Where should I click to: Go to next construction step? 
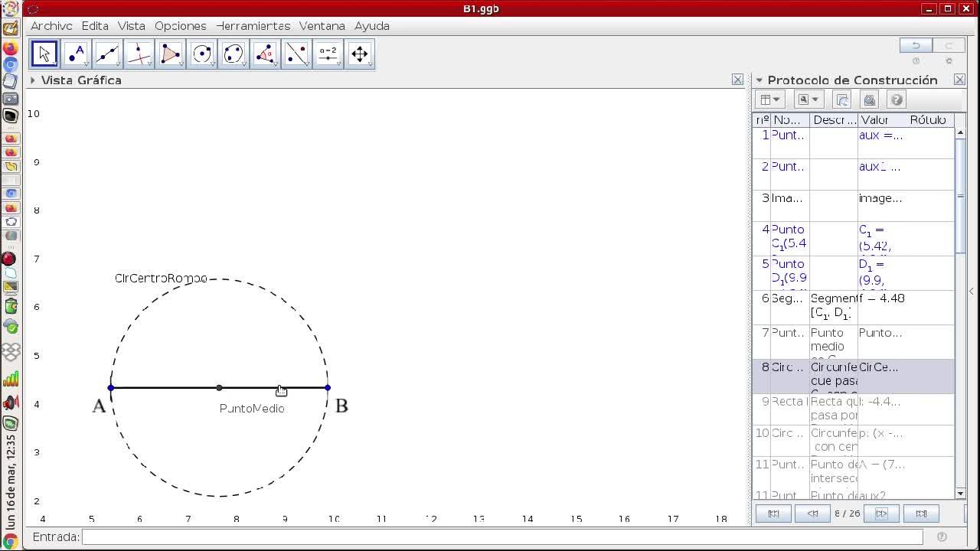[881, 514]
